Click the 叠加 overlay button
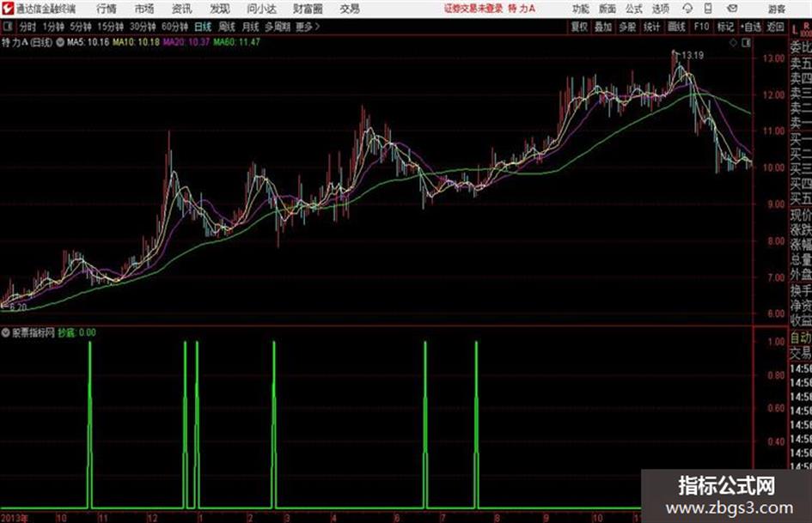Image resolution: width=812 pixels, height=523 pixels. point(603,27)
